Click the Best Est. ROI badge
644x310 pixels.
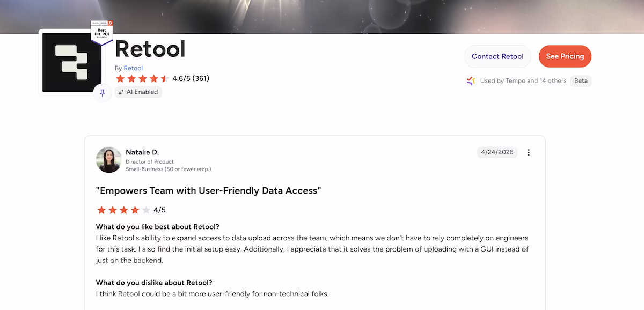tap(102, 32)
